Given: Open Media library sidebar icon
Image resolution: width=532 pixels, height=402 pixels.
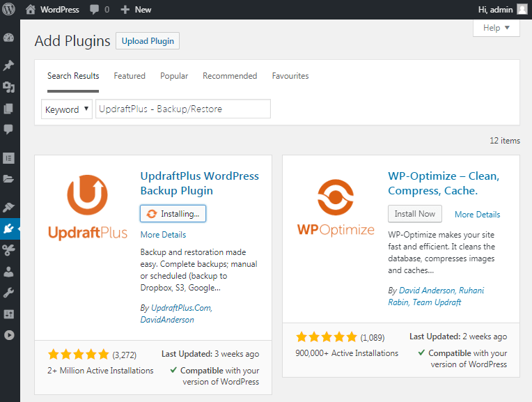Looking at the screenshot, I should point(8,87).
